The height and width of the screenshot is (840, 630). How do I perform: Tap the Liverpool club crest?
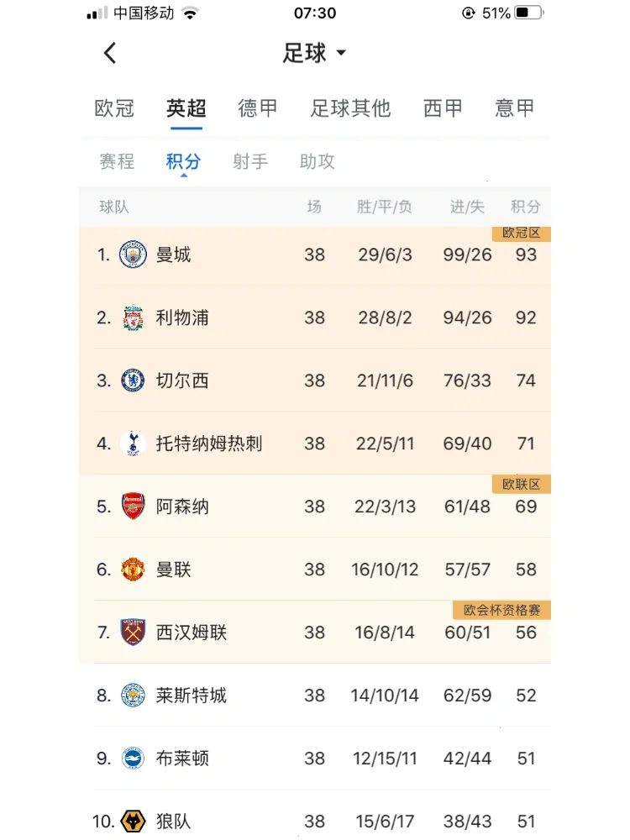point(133,318)
